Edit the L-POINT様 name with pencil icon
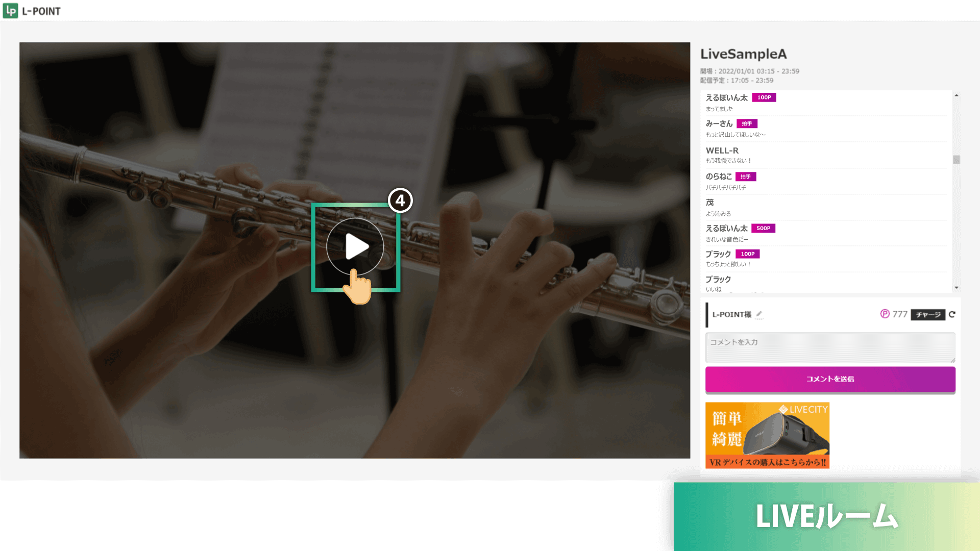Viewport: 980px width, 551px height. point(759,314)
